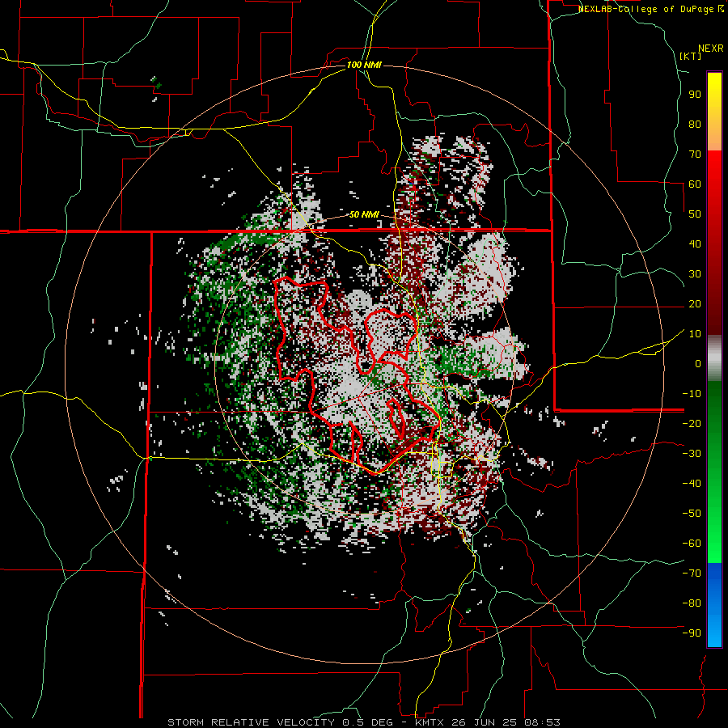This screenshot has width=728, height=728.
Task: Click the -60 knot scale label
Action: (692, 544)
